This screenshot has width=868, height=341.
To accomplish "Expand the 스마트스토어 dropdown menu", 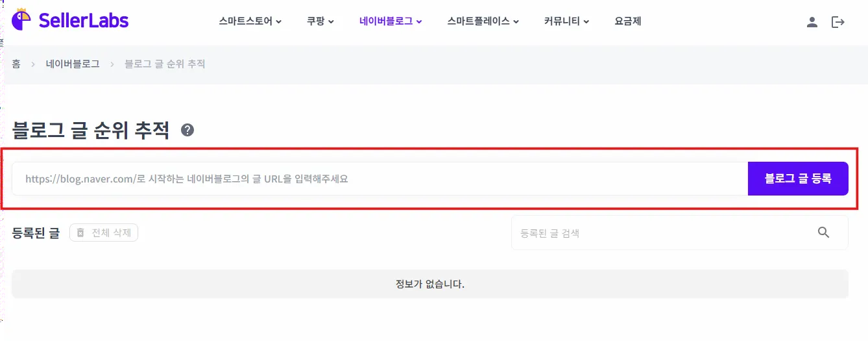I will tap(250, 21).
